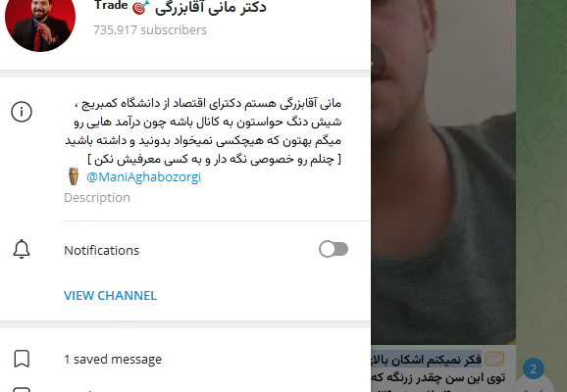Click the coffin emoji before the username
The width and height of the screenshot is (567, 392).
(74, 176)
